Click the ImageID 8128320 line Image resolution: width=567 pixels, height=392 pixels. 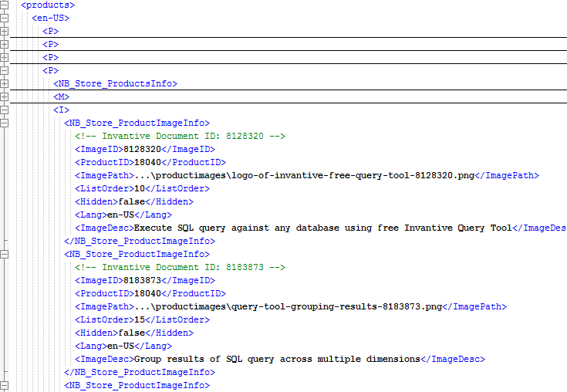pyautogui.click(x=145, y=149)
